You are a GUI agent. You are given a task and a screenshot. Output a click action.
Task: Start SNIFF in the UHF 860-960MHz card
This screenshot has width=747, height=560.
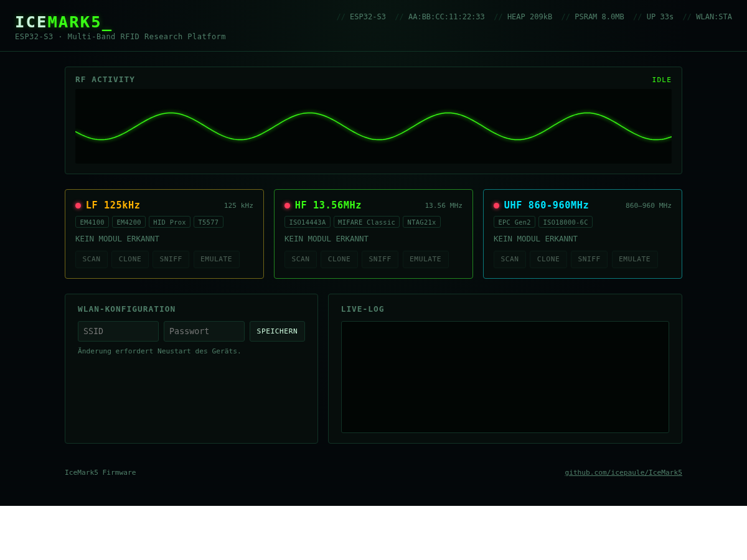(x=590, y=259)
